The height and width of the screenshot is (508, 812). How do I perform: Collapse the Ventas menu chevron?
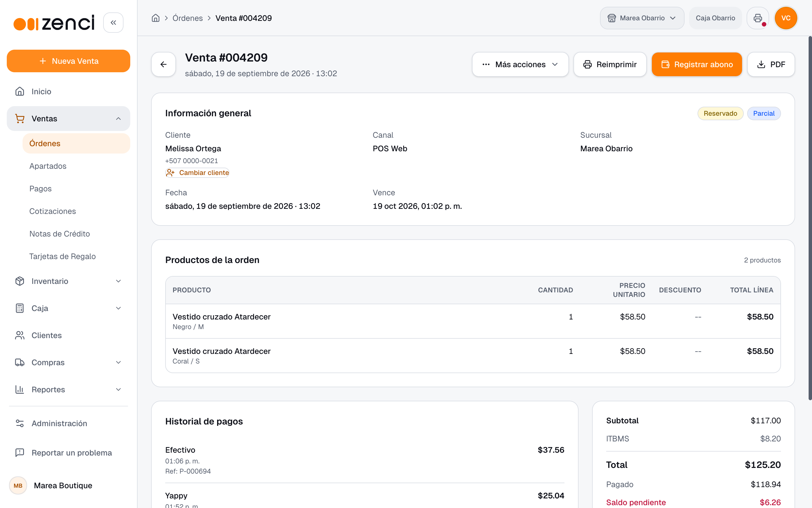118,119
